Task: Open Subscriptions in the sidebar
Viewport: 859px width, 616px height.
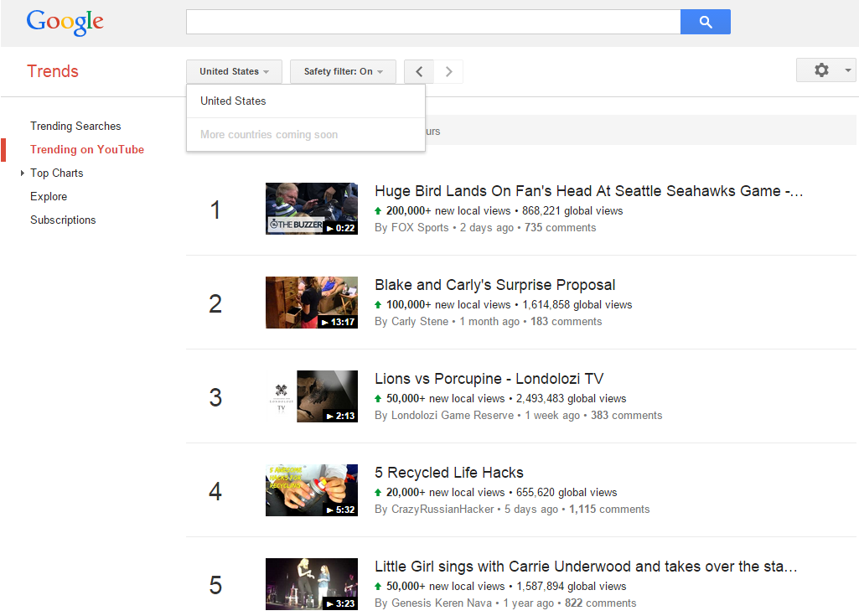Action: tap(63, 220)
